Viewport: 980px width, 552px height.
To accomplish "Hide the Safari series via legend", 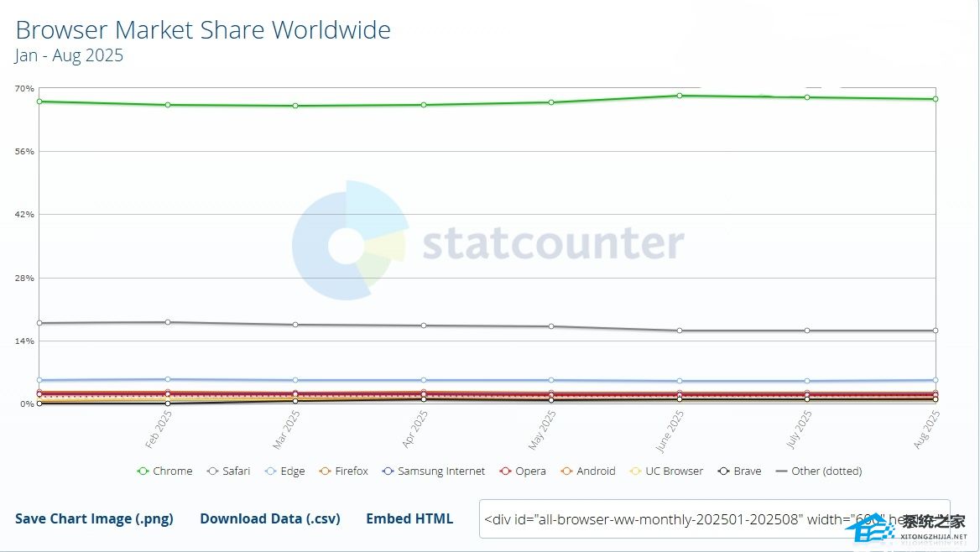I will point(228,471).
